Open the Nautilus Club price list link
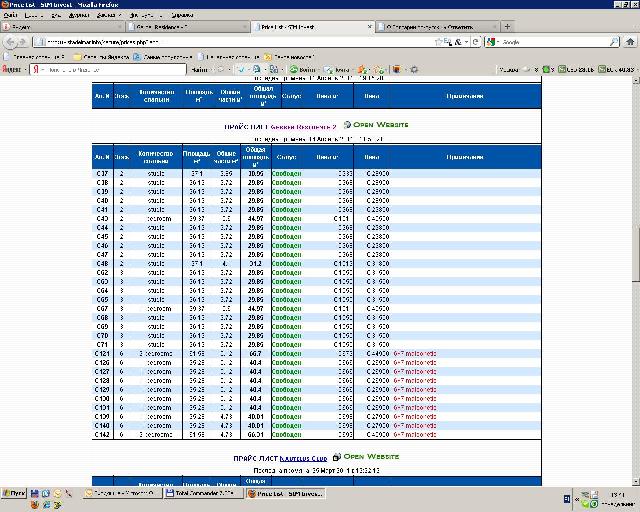 [303, 459]
